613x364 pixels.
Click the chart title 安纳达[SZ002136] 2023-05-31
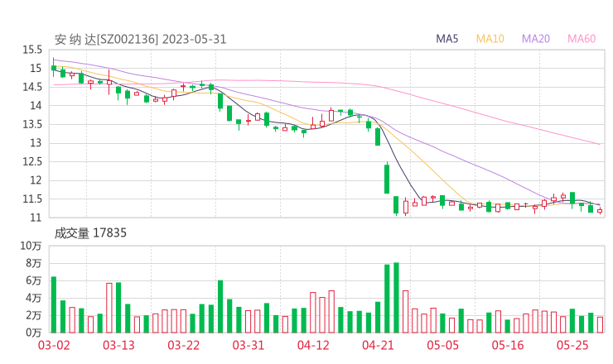click(140, 39)
